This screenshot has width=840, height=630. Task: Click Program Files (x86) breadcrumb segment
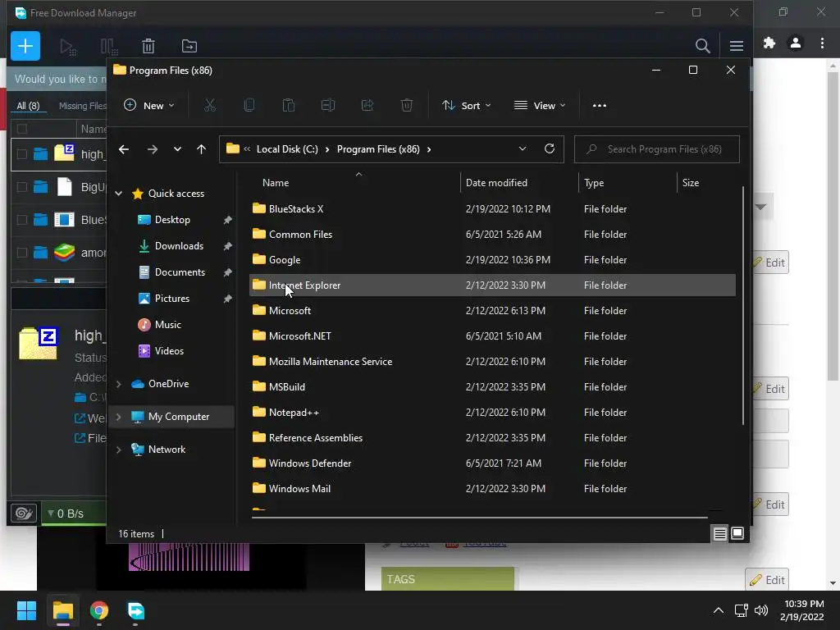click(x=378, y=149)
